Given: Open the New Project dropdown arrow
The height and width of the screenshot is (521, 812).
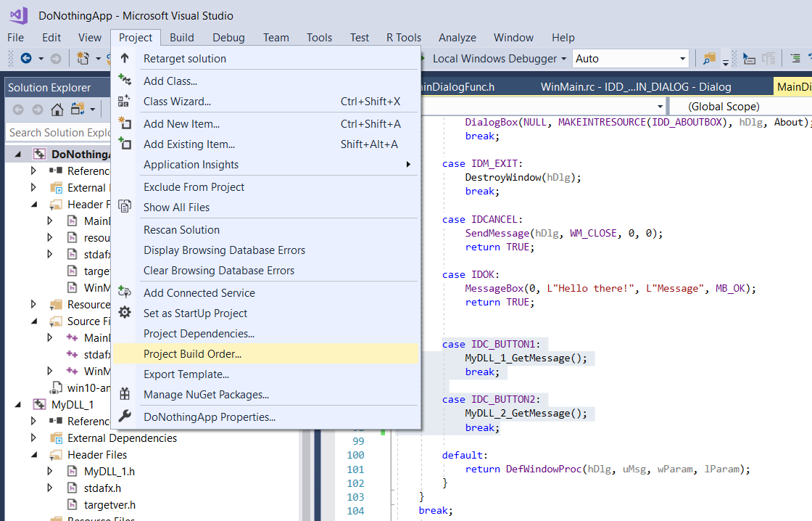Looking at the screenshot, I should (98, 59).
